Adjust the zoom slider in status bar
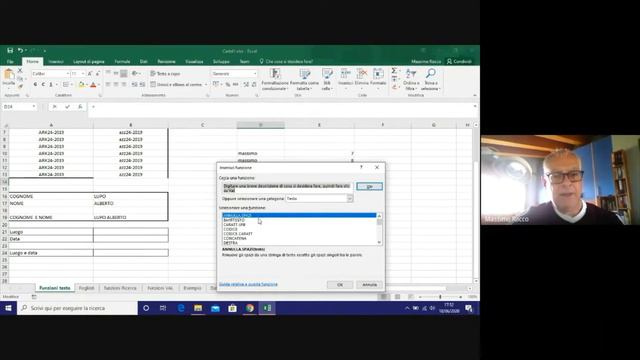 440,297
